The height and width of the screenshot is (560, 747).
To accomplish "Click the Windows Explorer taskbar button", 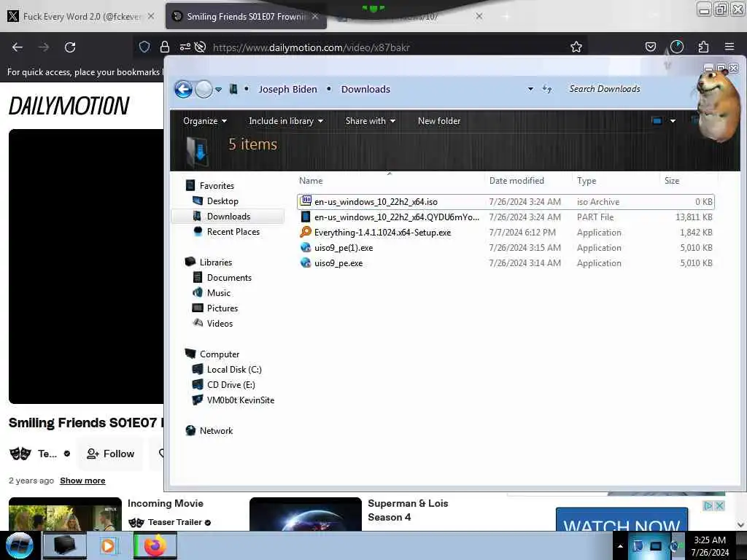I will click(x=65, y=545).
